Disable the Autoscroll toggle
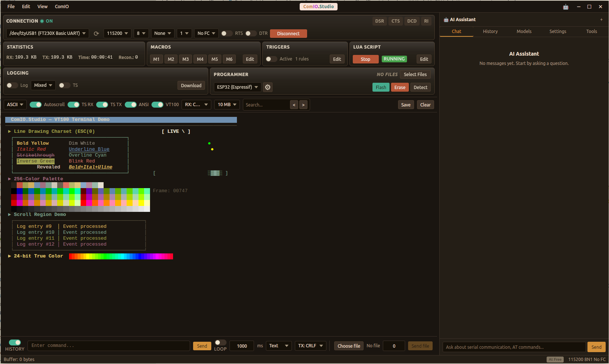The width and height of the screenshot is (609, 364). click(x=36, y=105)
